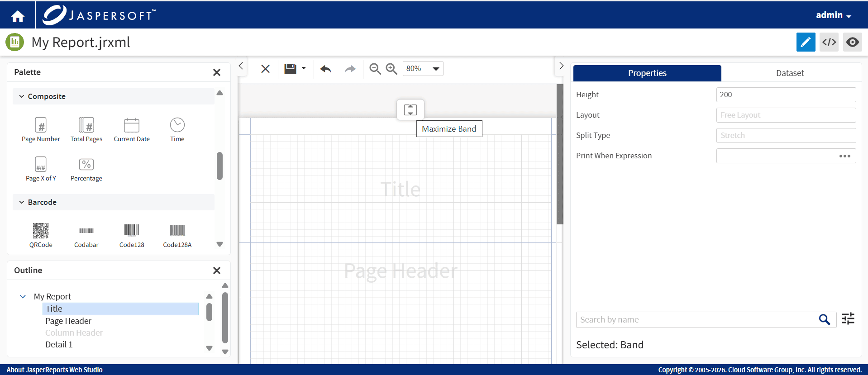Collapse the My Report tree node
The height and width of the screenshot is (375, 868).
point(23,297)
